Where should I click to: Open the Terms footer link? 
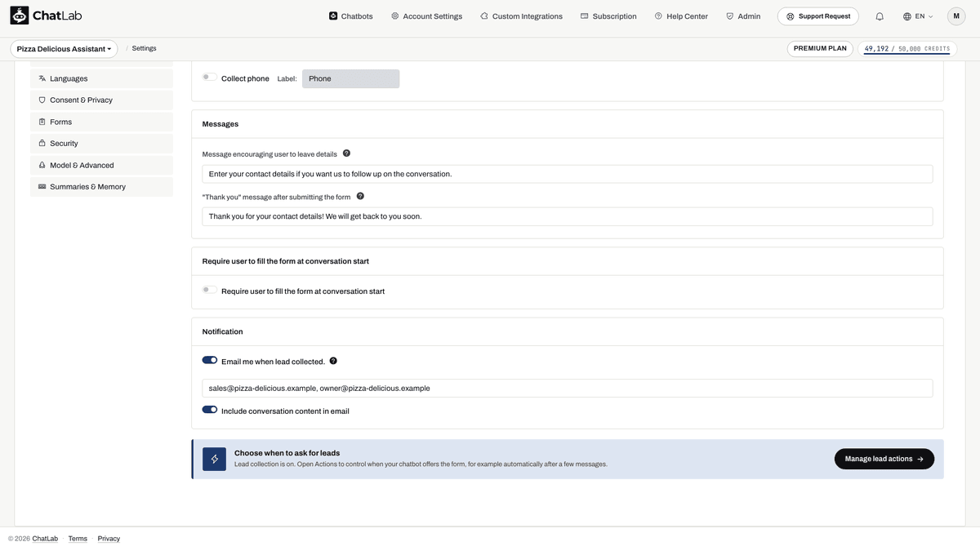point(78,539)
